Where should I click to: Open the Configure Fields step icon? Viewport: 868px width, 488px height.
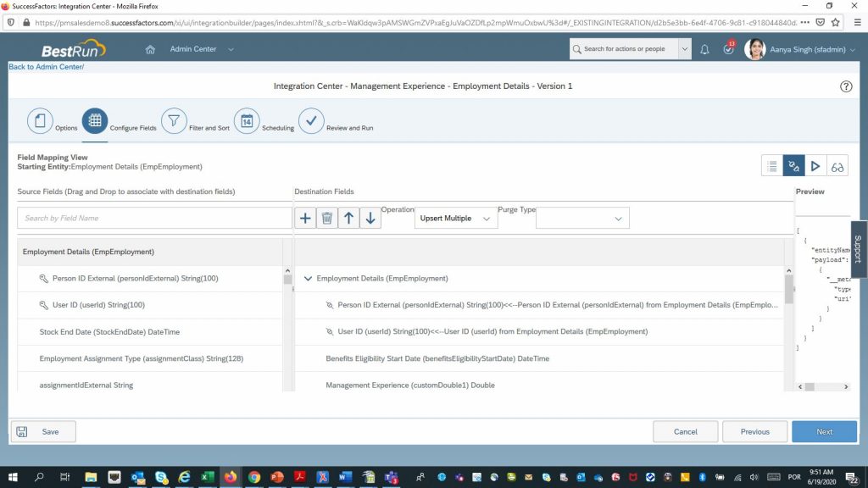(95, 120)
